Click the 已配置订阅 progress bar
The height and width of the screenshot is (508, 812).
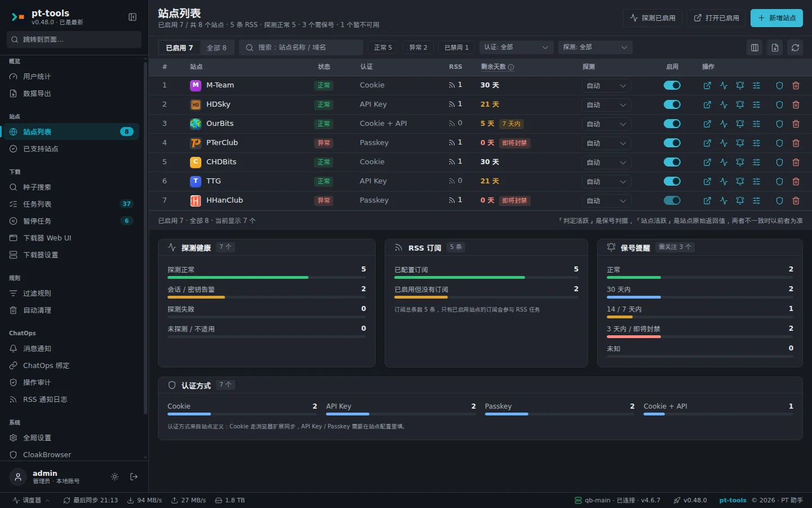pos(487,278)
